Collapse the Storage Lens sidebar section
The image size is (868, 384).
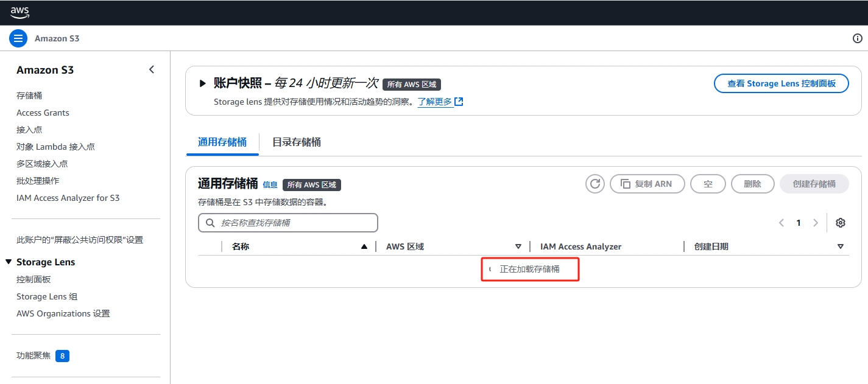pyautogui.click(x=9, y=262)
